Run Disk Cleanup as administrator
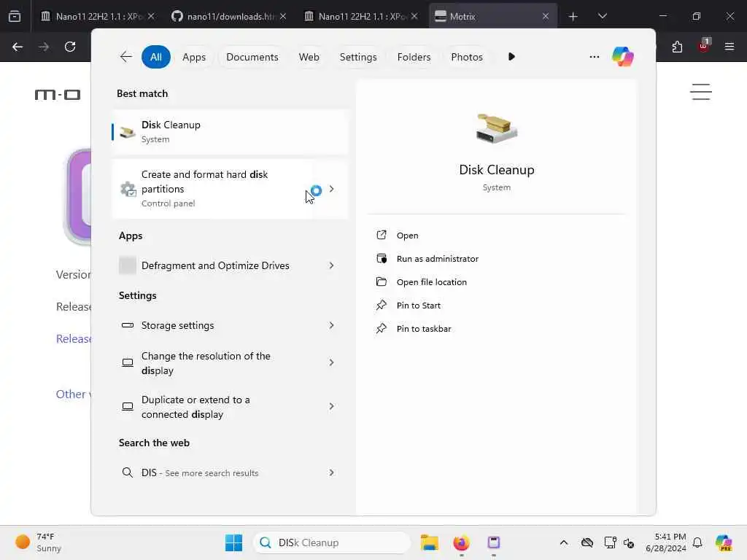 pyautogui.click(x=427, y=259)
